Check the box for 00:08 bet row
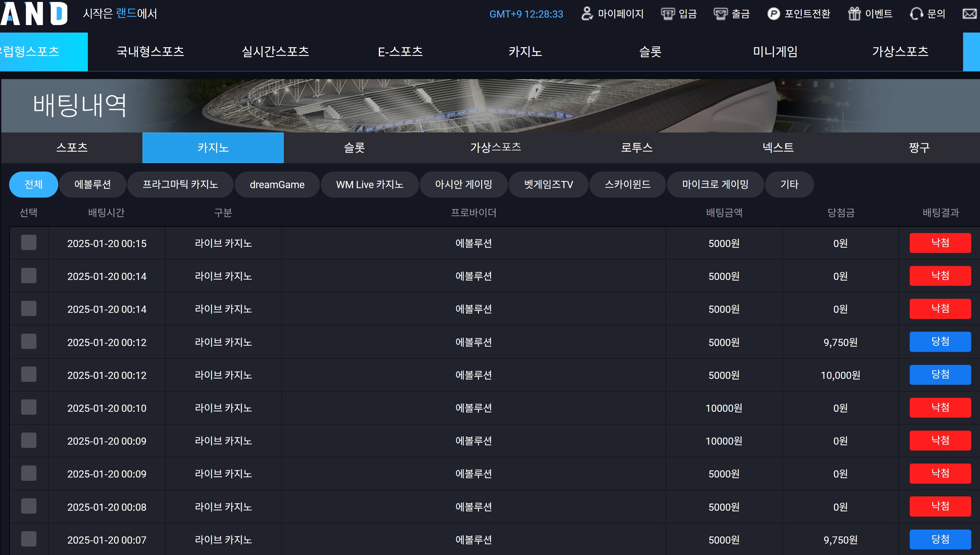 tap(29, 506)
